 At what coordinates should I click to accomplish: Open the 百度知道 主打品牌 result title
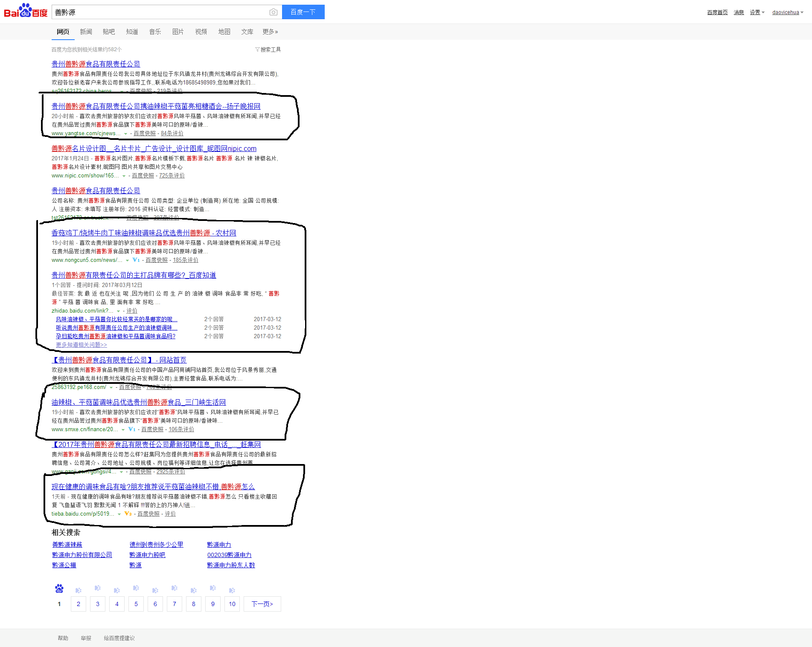click(x=134, y=275)
